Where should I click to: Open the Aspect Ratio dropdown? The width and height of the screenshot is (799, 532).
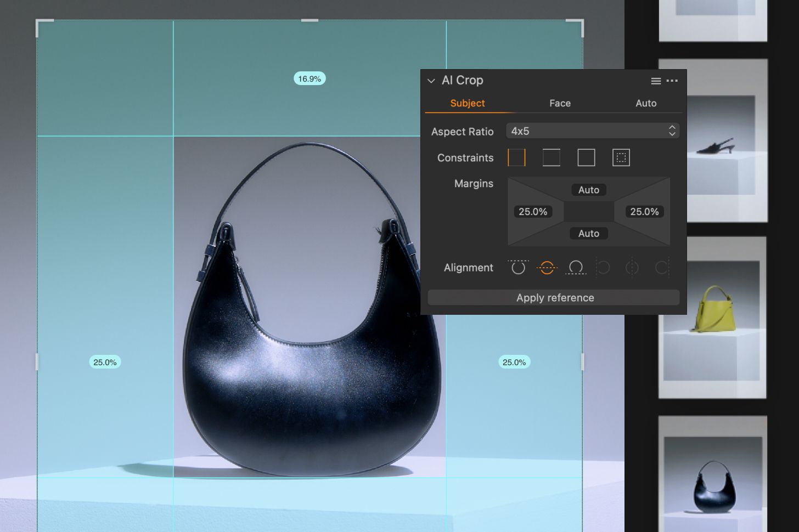(x=593, y=131)
